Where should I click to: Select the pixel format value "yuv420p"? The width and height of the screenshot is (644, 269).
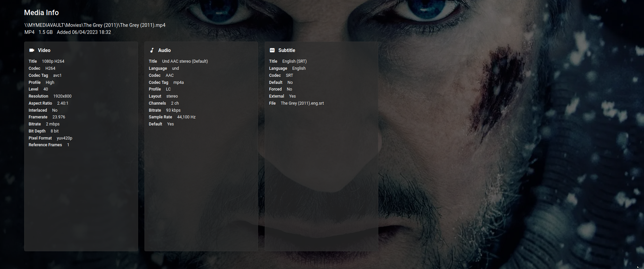coord(65,138)
